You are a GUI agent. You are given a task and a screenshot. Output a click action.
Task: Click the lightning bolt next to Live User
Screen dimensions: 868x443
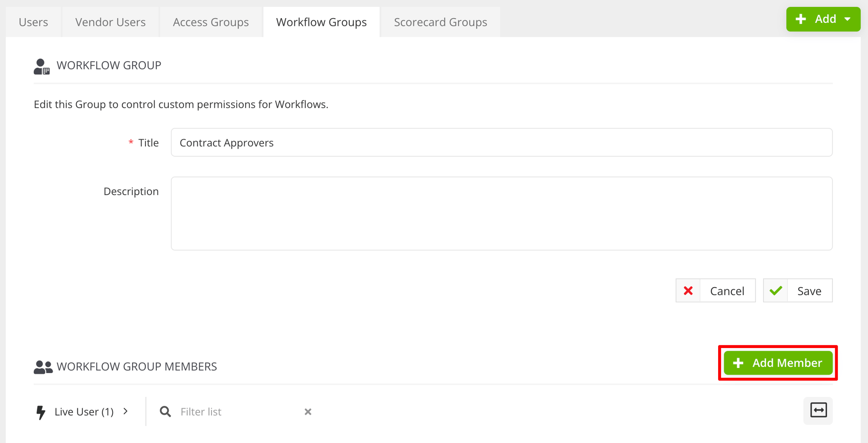point(41,411)
